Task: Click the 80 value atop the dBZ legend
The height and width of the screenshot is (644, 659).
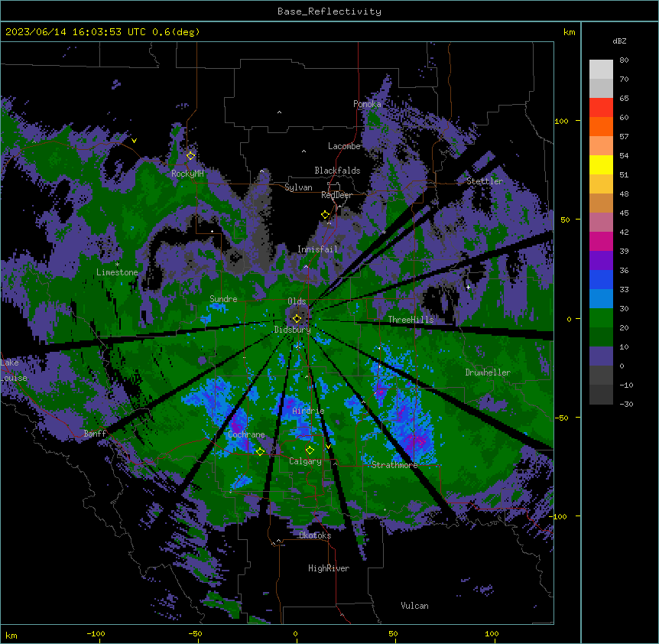Action: 624,60
